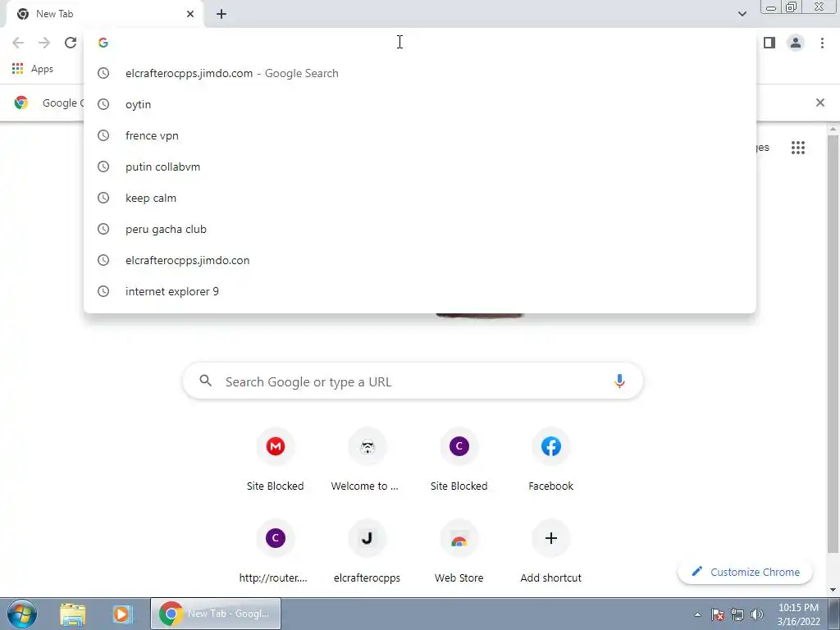Select the keep calm suggestion

click(419, 198)
